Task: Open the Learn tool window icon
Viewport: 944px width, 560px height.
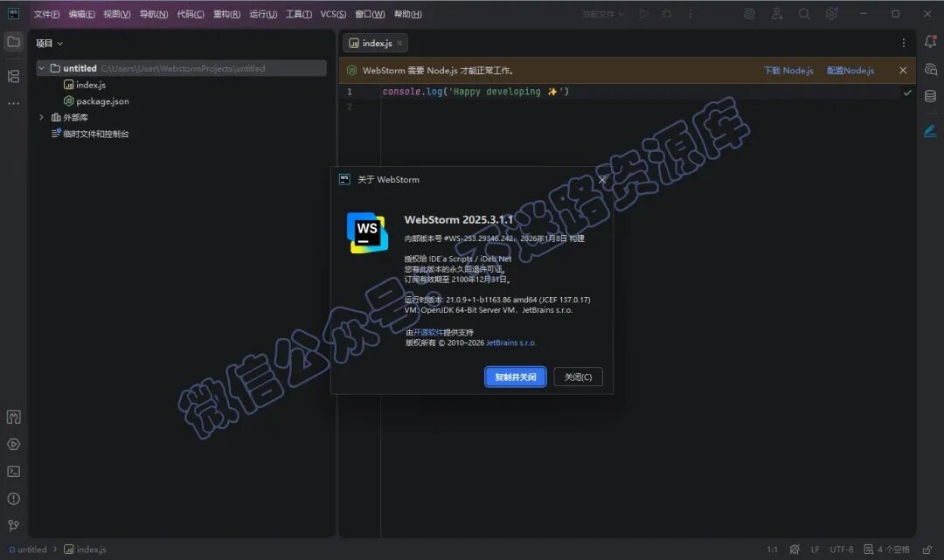Action: pyautogui.click(x=13, y=417)
